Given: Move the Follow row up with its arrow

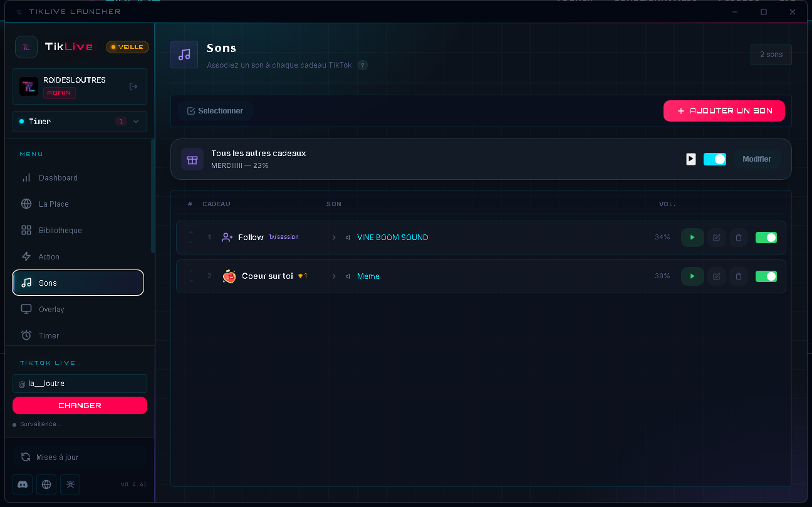Looking at the screenshot, I should click(x=191, y=233).
